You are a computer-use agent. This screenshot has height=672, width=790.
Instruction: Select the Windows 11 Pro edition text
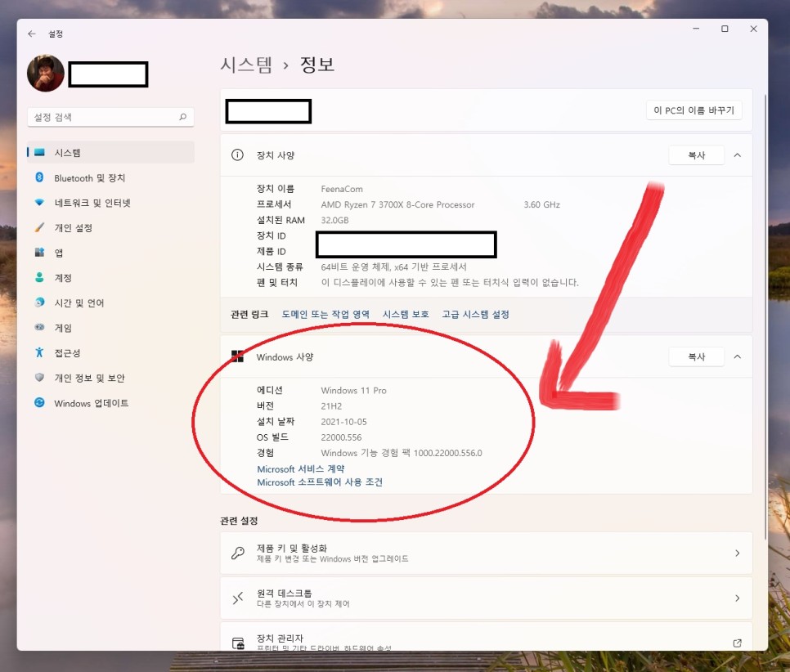coord(353,391)
